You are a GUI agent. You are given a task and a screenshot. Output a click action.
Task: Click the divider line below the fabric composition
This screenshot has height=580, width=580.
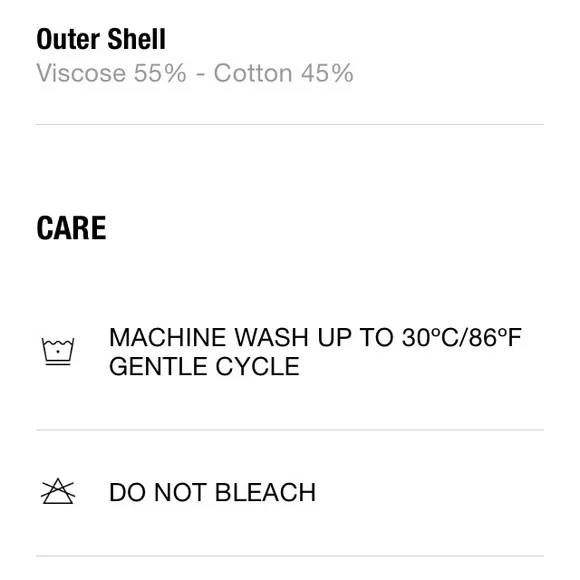(290, 125)
